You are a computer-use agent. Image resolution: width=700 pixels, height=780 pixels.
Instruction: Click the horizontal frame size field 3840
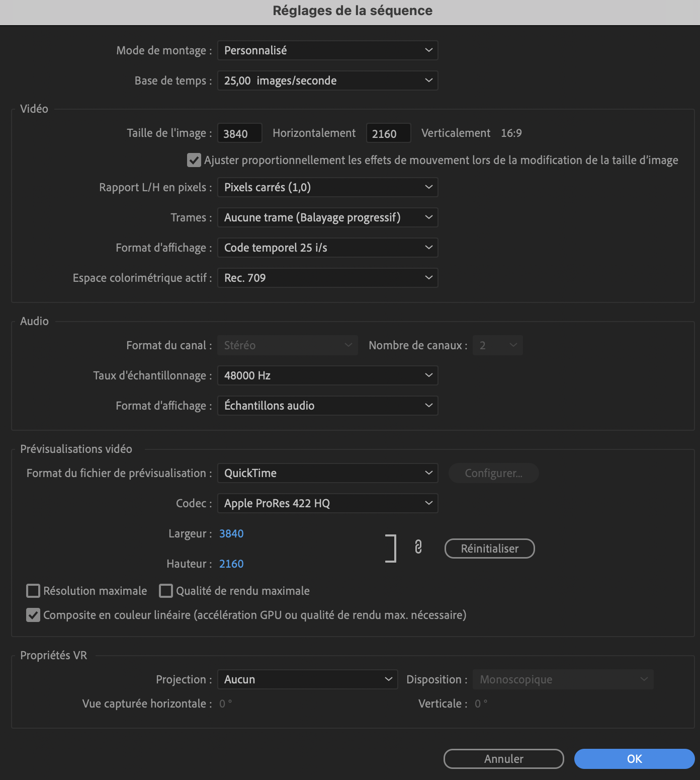(x=240, y=133)
